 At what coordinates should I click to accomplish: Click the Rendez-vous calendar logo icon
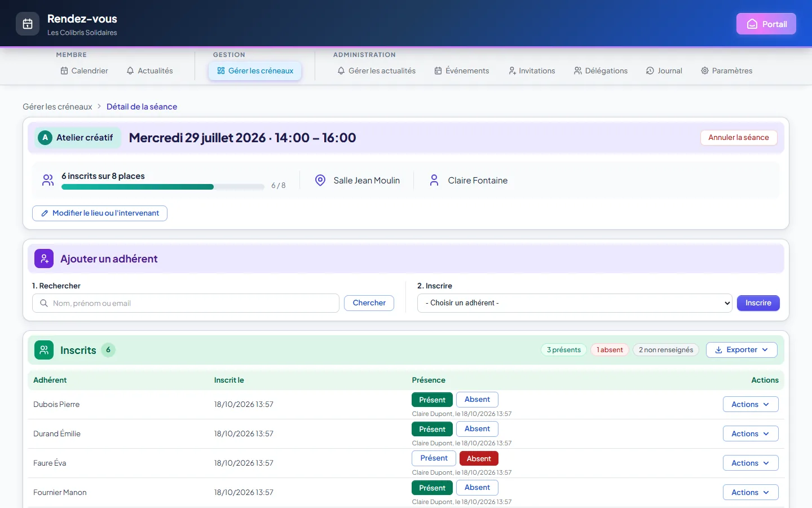(28, 24)
